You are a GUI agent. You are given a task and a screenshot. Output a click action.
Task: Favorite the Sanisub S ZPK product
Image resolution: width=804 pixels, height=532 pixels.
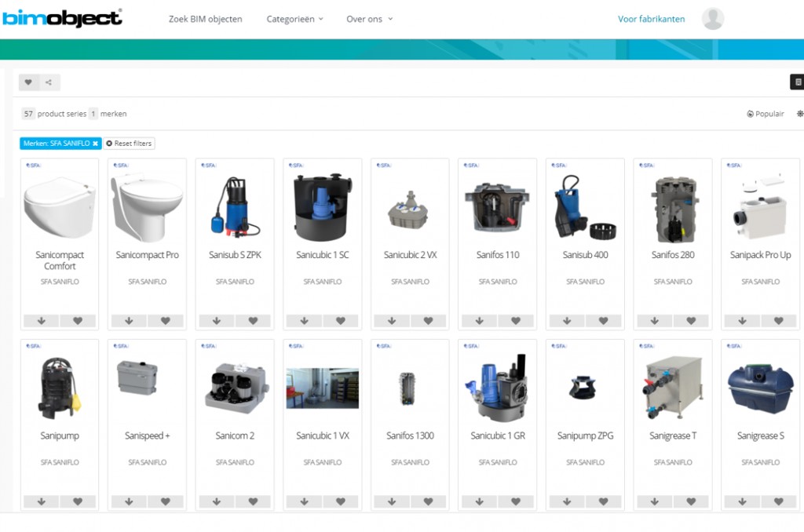[253, 321]
